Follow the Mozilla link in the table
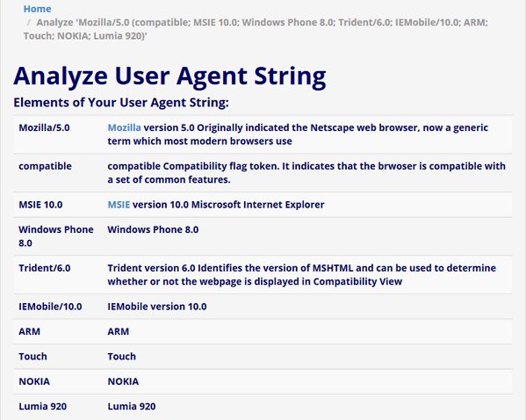The image size is (526, 420). [124, 128]
